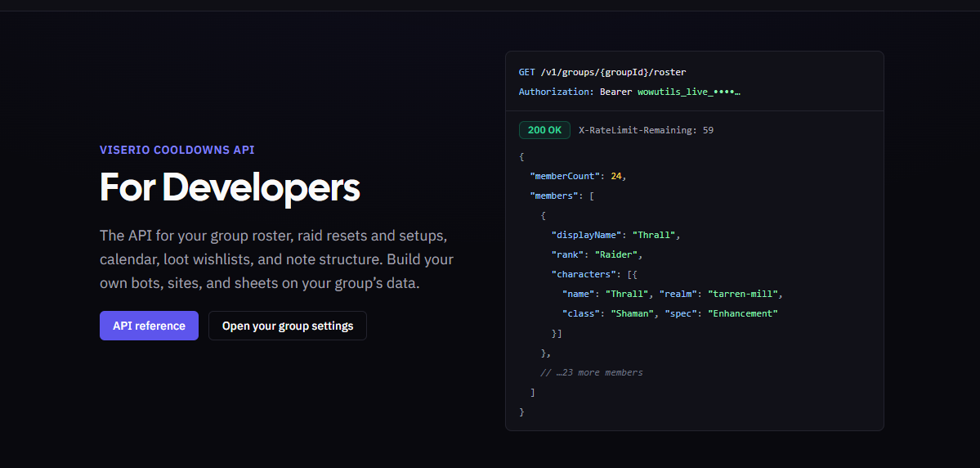Click the VISERIO COOLDOWNS API label

pos(177,151)
